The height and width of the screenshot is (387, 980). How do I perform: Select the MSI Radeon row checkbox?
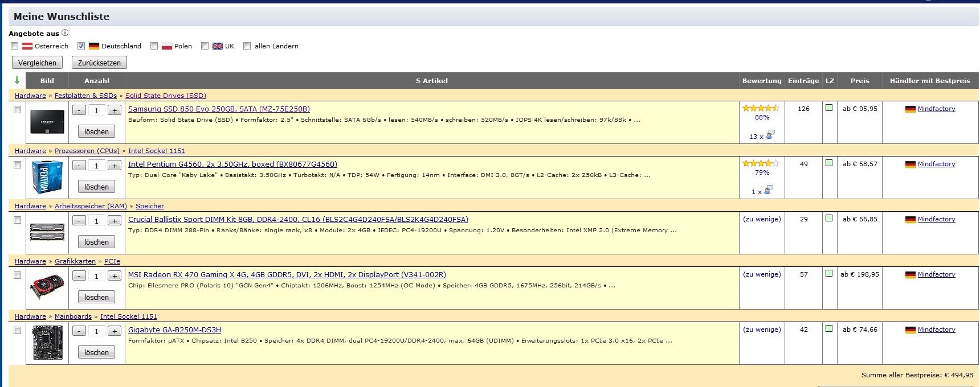17,275
